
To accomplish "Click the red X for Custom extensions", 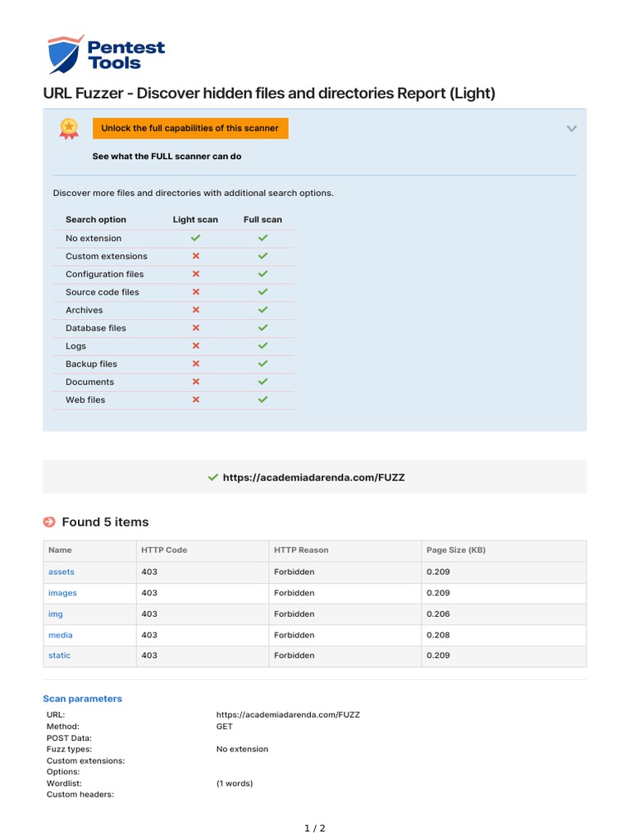I will tap(195, 256).
